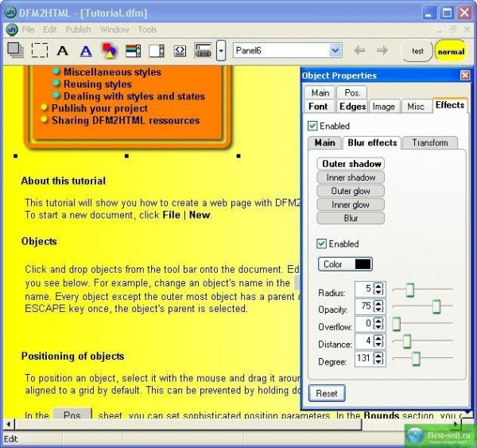Open the Main effects sub-tab
This screenshot has width=477, height=448.
point(325,142)
